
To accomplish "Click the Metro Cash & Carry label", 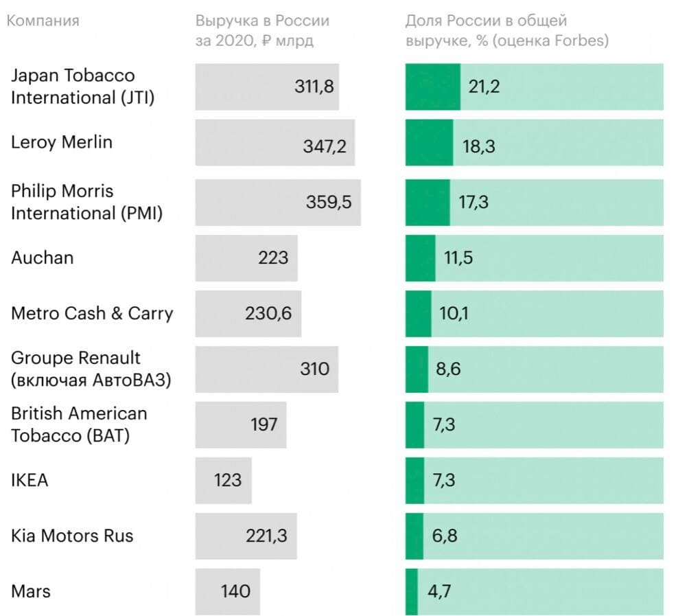I will [x=92, y=313].
